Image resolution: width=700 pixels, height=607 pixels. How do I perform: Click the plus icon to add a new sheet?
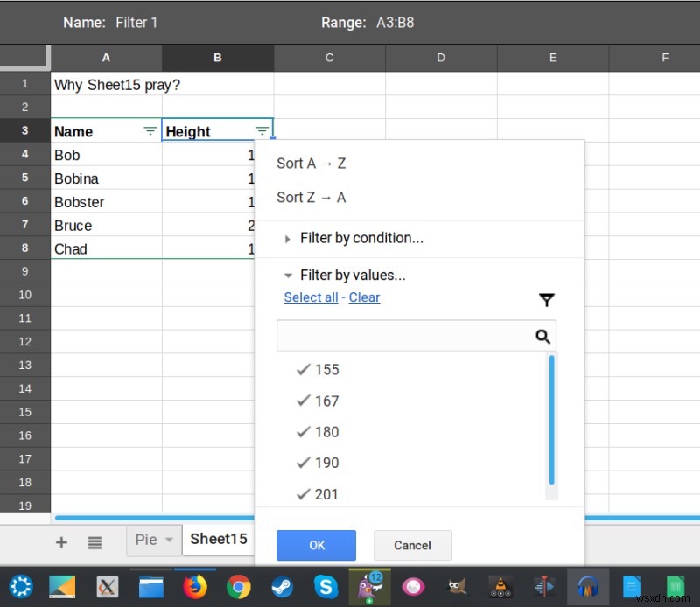pyautogui.click(x=60, y=542)
